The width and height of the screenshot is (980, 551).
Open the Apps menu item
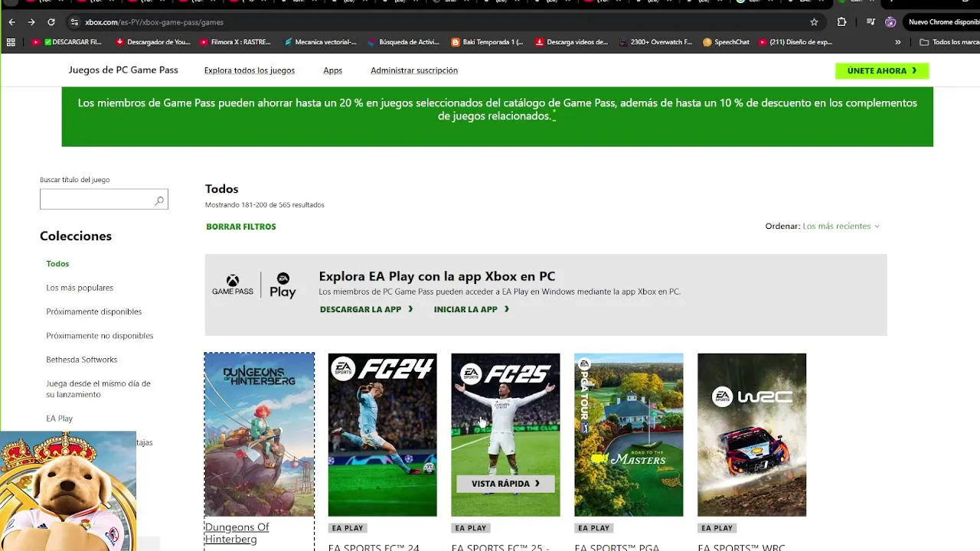tap(332, 70)
